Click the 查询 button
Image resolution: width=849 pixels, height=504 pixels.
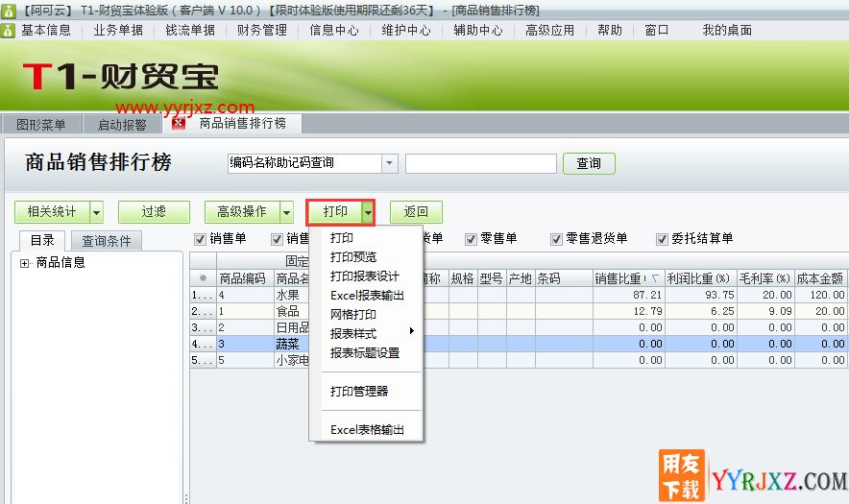pyautogui.click(x=589, y=163)
